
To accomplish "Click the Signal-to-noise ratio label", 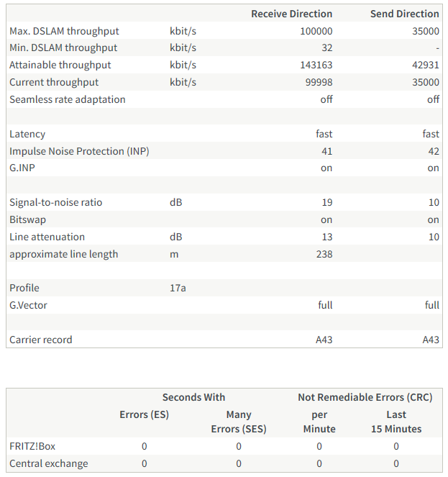I will pos(55,202).
